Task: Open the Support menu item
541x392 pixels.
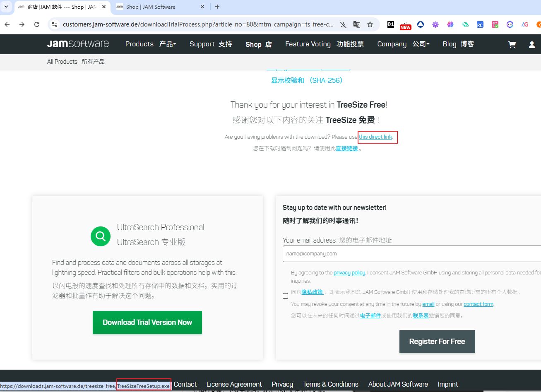Action: tap(211, 44)
